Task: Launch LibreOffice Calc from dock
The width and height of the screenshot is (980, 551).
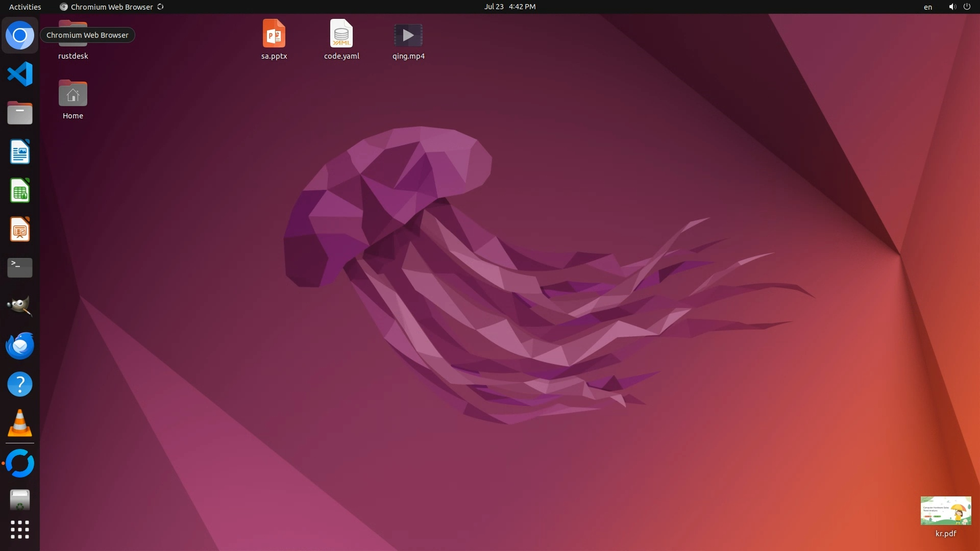Action: pyautogui.click(x=20, y=190)
